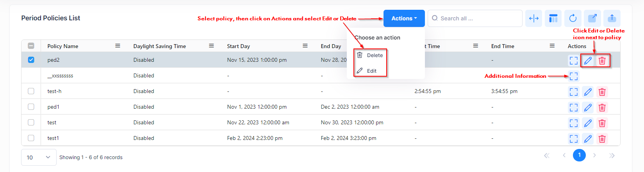Click the edit pencil icon for ped2
The width and height of the screenshot is (644, 172).
point(588,61)
